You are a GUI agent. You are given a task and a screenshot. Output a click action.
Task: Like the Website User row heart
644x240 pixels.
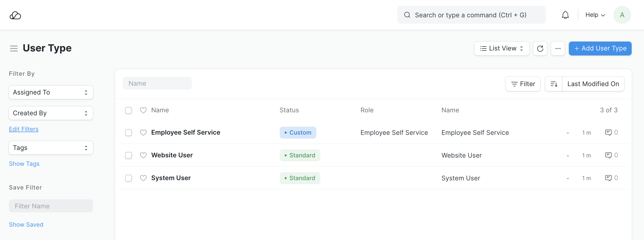click(143, 155)
